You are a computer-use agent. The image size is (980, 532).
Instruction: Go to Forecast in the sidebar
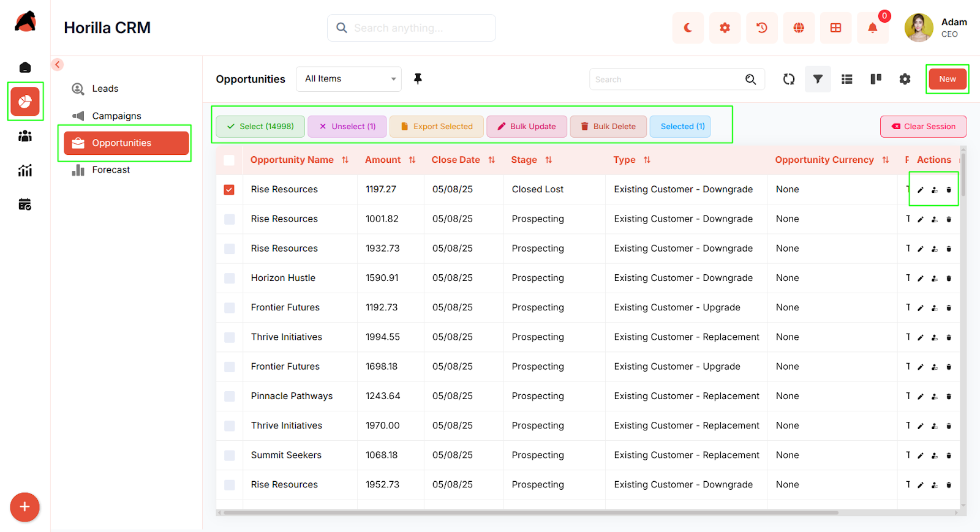111,170
